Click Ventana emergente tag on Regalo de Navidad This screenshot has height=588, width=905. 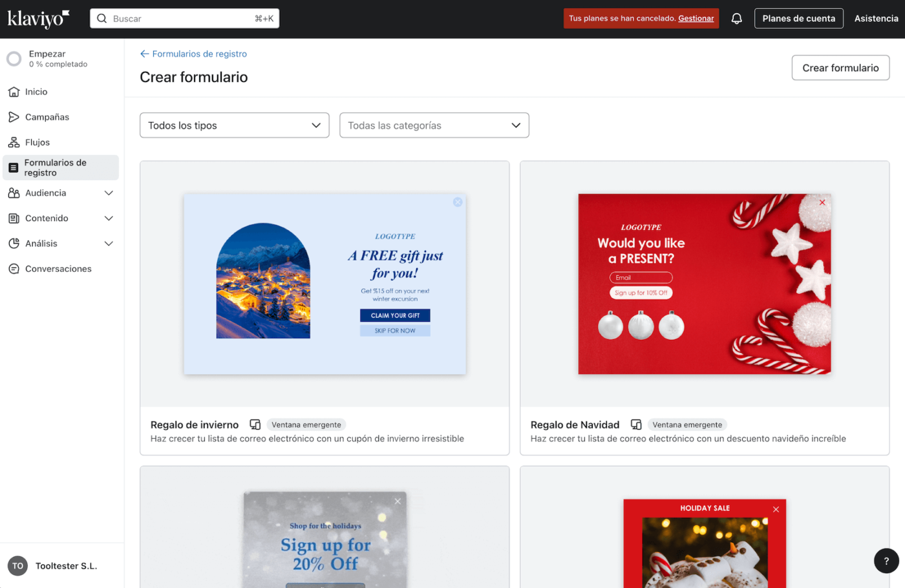(687, 425)
